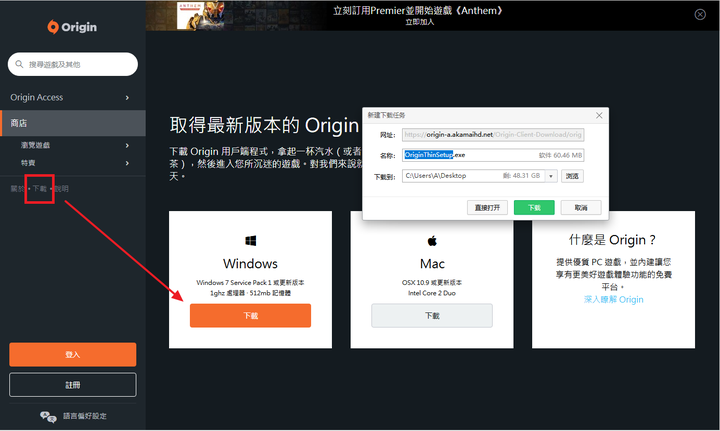
Task: Click the Windows logo icon
Action: pyautogui.click(x=250, y=241)
